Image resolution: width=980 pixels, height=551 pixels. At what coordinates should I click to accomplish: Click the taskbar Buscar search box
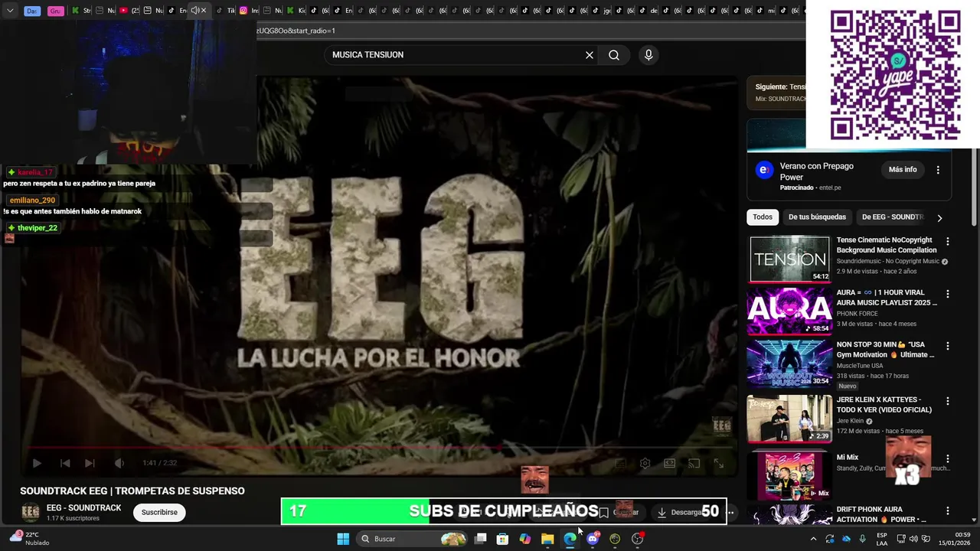coord(413,539)
